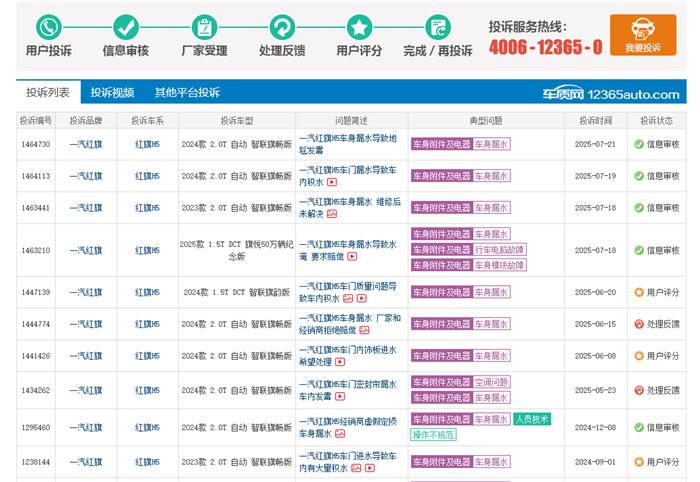700x482 pixels.
Task: Open 红旗H5 series link for complaint 1447139
Action: click(147, 293)
